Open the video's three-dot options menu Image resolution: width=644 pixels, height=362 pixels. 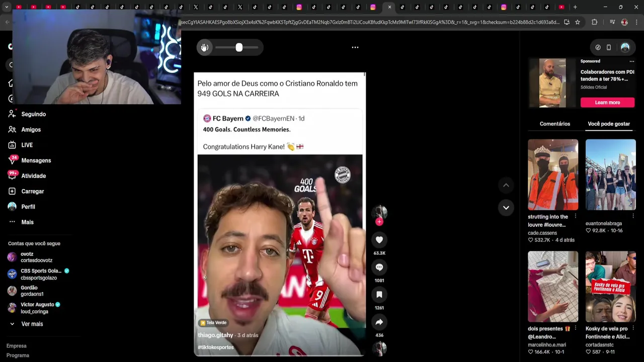[355, 47]
